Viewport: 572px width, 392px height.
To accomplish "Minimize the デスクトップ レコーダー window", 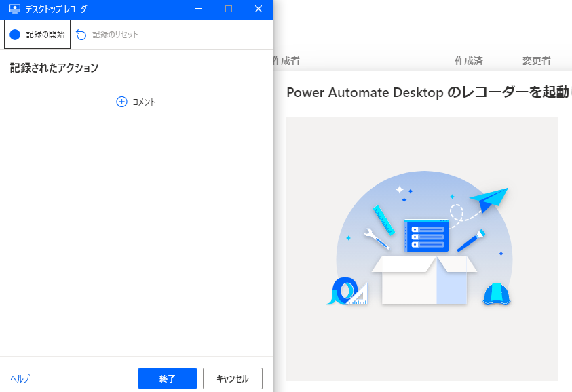I will [x=199, y=9].
